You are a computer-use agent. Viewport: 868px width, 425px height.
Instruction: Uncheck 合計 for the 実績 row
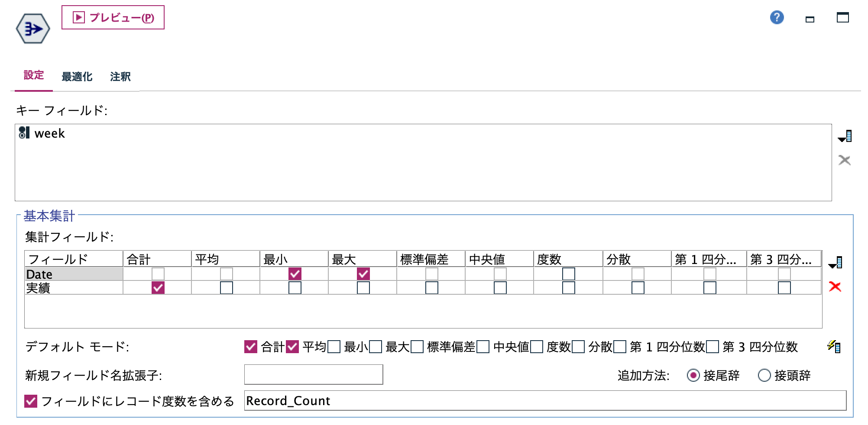pyautogui.click(x=158, y=288)
